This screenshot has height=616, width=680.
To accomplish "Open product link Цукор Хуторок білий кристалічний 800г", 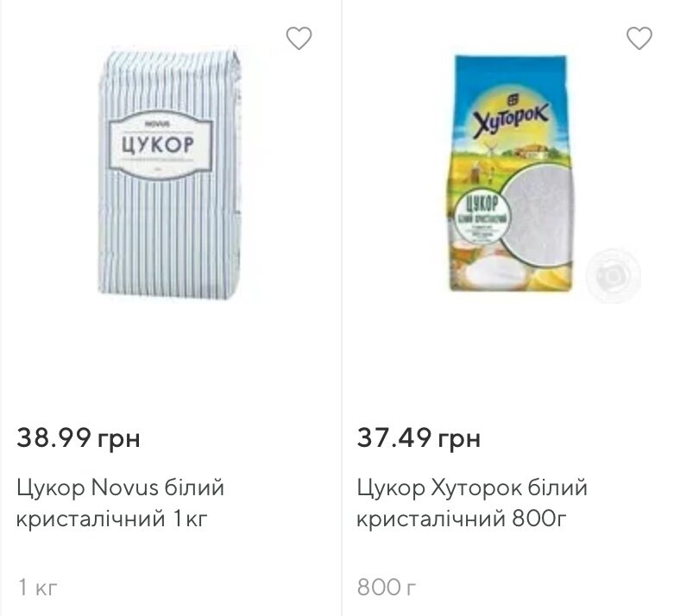I will tap(472, 502).
